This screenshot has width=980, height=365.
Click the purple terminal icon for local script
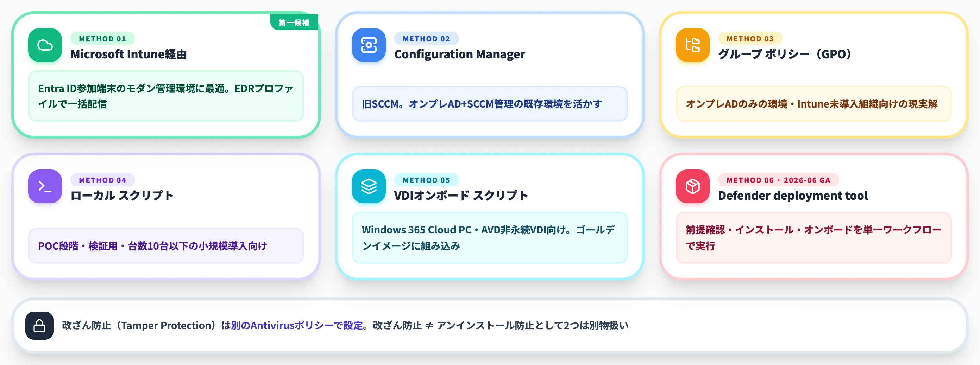45,186
